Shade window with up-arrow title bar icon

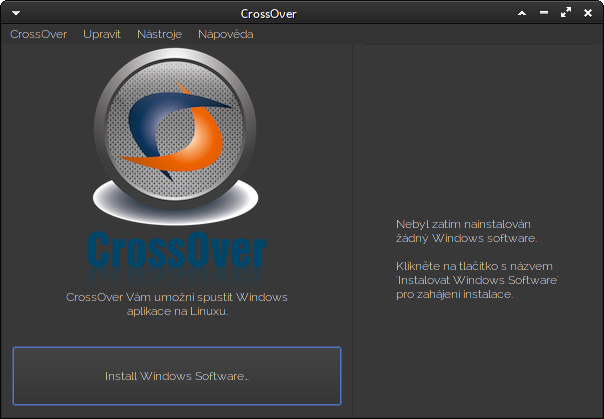[x=522, y=13]
